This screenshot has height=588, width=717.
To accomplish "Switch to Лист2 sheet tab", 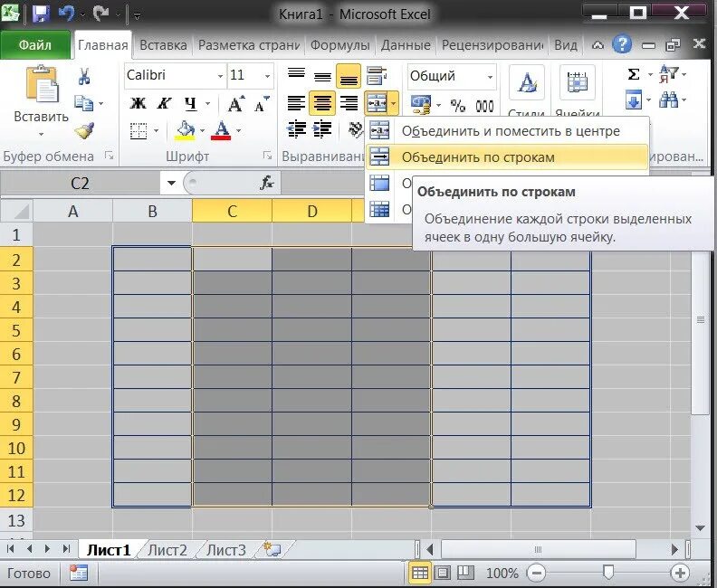I will [167, 550].
